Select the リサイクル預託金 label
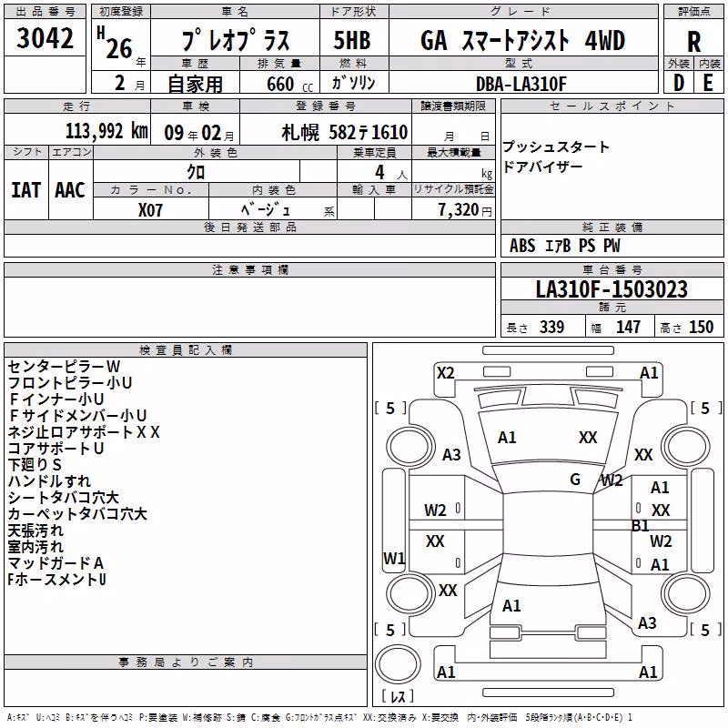 [x=453, y=189]
